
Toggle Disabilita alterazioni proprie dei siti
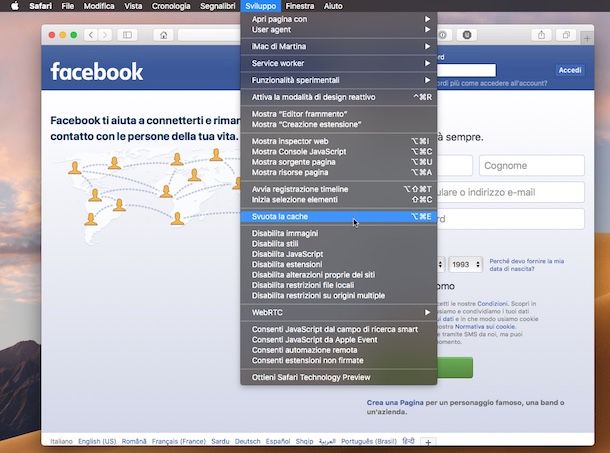[339, 275]
